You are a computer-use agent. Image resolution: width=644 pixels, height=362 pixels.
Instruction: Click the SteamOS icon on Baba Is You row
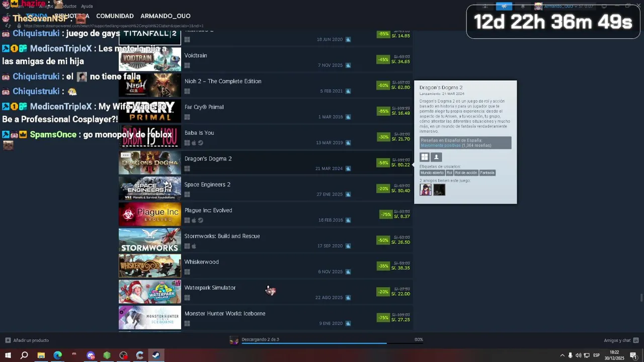click(200, 143)
